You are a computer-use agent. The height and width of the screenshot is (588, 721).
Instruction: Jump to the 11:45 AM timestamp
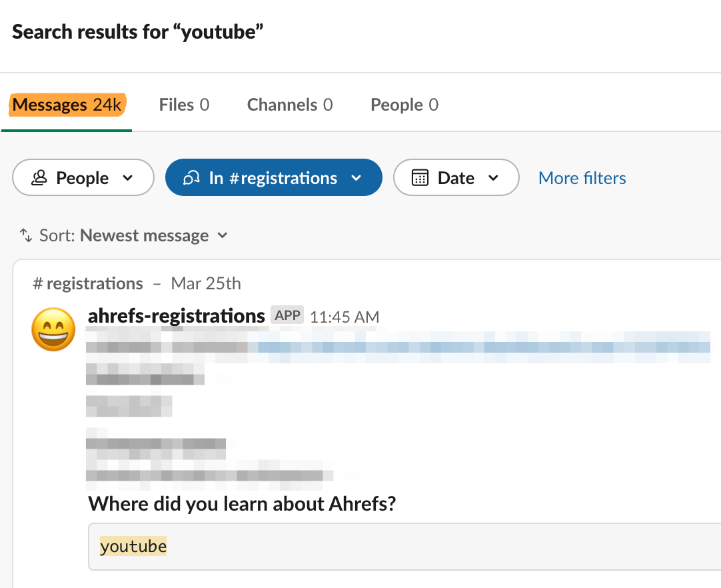(x=345, y=317)
